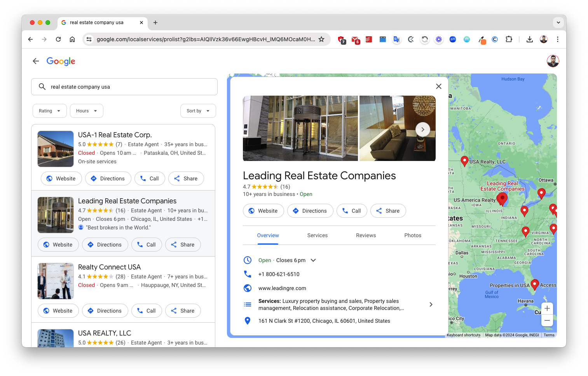This screenshot has width=588, height=376.
Task: Open the Extensions puzzle icon
Action: pyautogui.click(x=509, y=39)
